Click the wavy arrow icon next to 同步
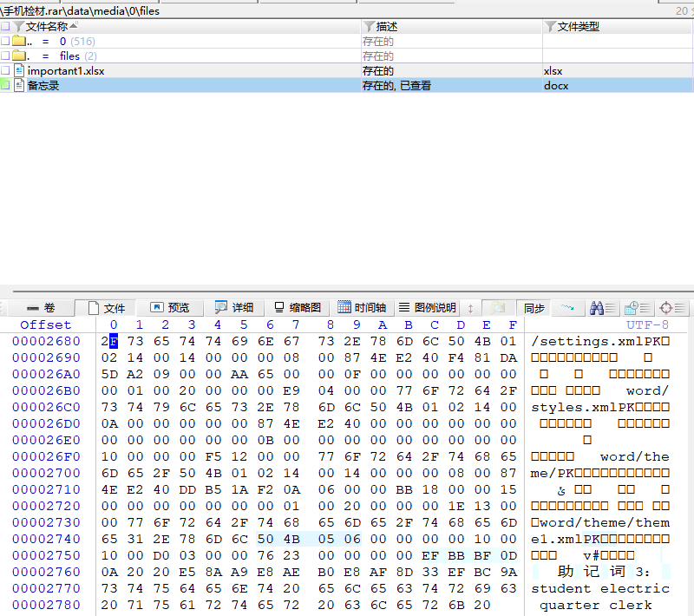Image resolution: width=694 pixels, height=616 pixels. point(567,308)
